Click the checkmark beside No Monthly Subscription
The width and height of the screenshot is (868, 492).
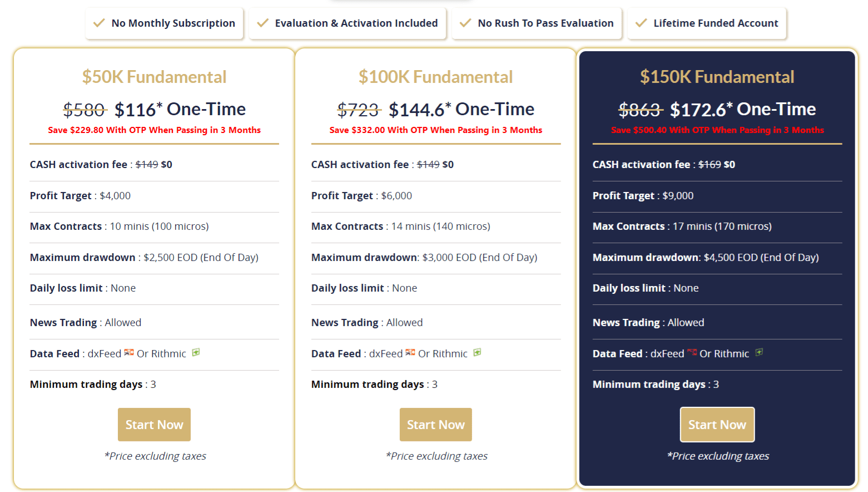99,23
